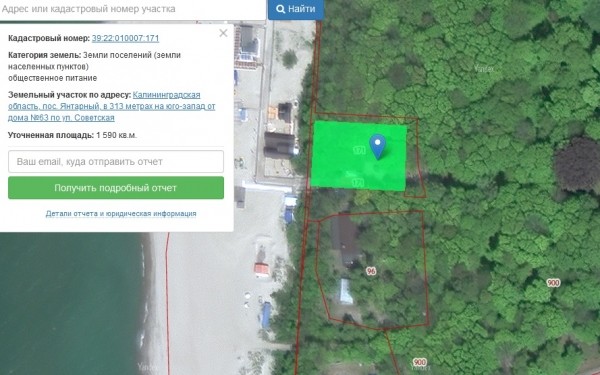Open cadastral number 39:22:010007:171 link

pos(125,38)
